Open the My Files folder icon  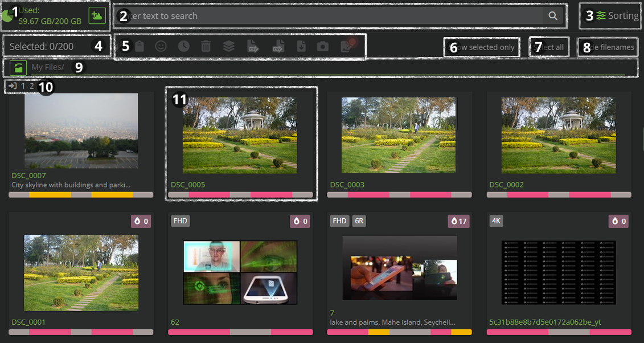(x=19, y=68)
